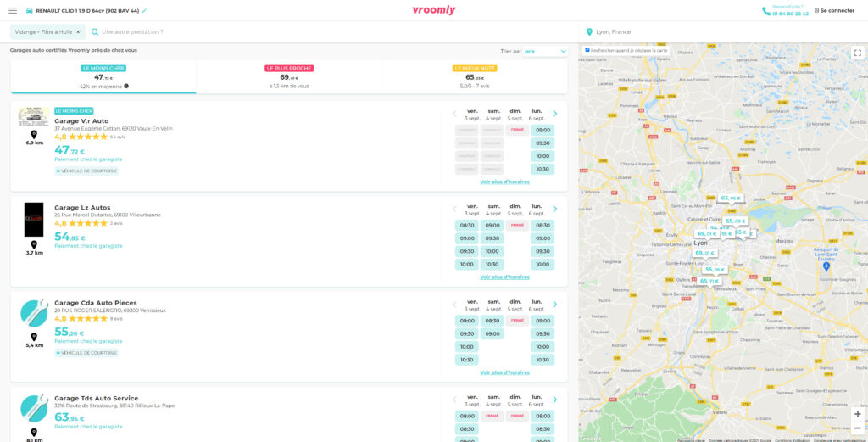
Task: Book 09:00 Monday at Garage V.r Auto
Action: click(x=542, y=131)
